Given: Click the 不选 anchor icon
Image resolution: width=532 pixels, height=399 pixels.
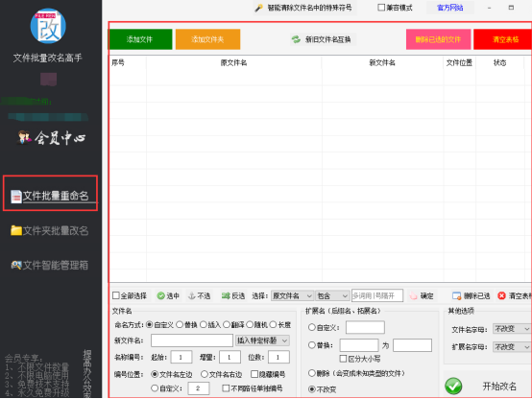Looking at the screenshot, I should pyautogui.click(x=192, y=296).
